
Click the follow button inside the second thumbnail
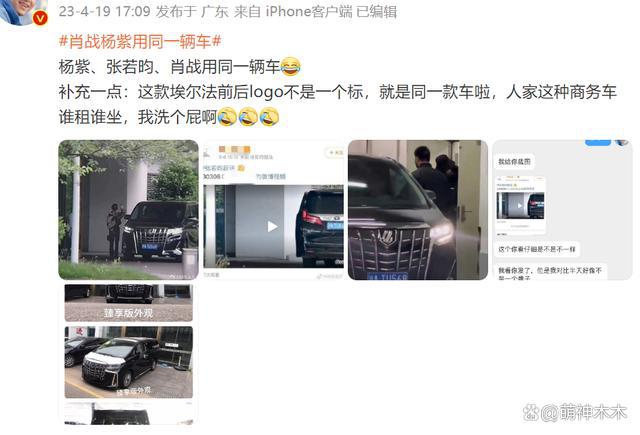tap(334, 152)
